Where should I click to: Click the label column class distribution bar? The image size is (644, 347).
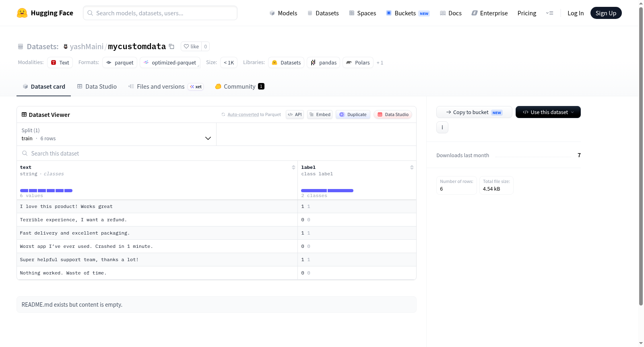pyautogui.click(x=327, y=190)
